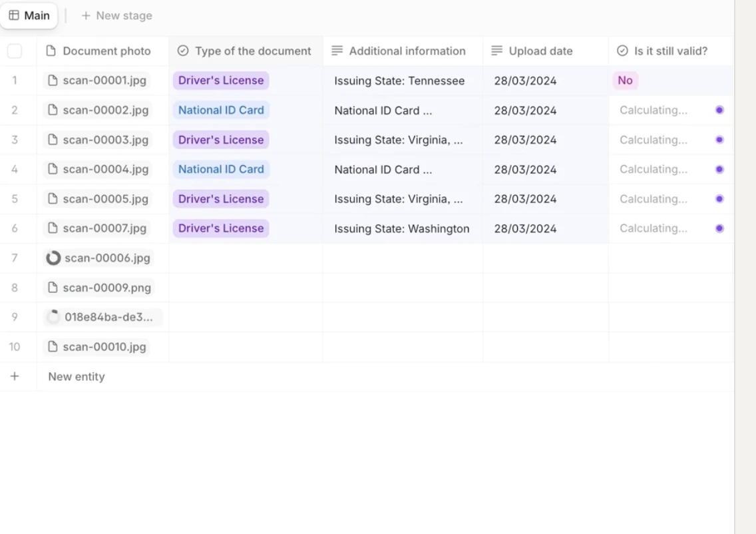Image resolution: width=756 pixels, height=534 pixels.
Task: Open file scan-00006.jpg
Action: click(x=98, y=258)
